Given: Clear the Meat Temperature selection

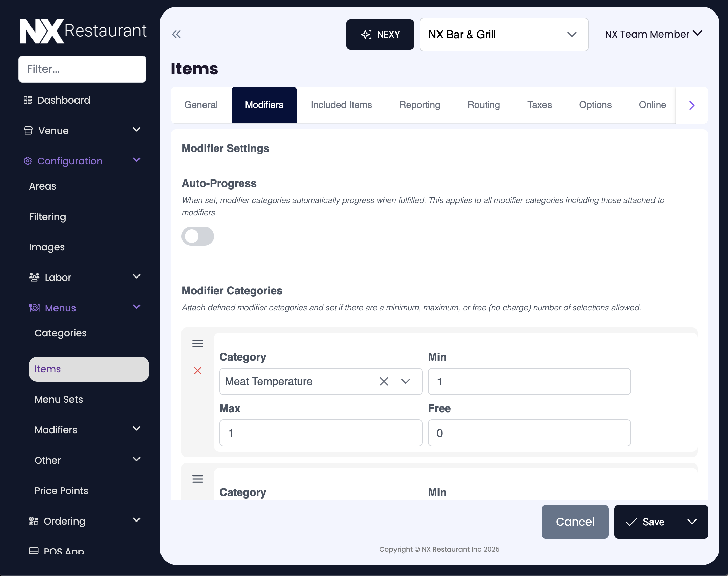Looking at the screenshot, I should 384,381.
